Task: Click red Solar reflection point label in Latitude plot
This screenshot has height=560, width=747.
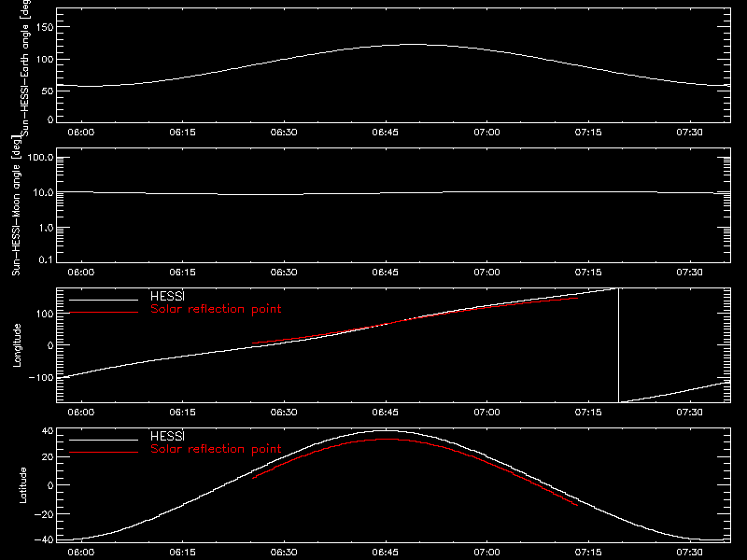Action: [x=216, y=449]
